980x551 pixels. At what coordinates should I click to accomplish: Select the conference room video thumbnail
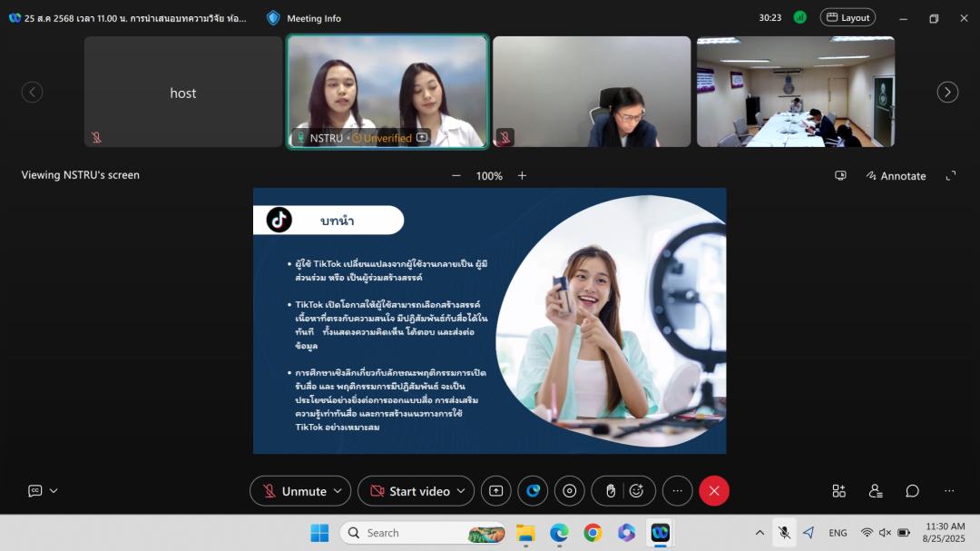point(796,92)
